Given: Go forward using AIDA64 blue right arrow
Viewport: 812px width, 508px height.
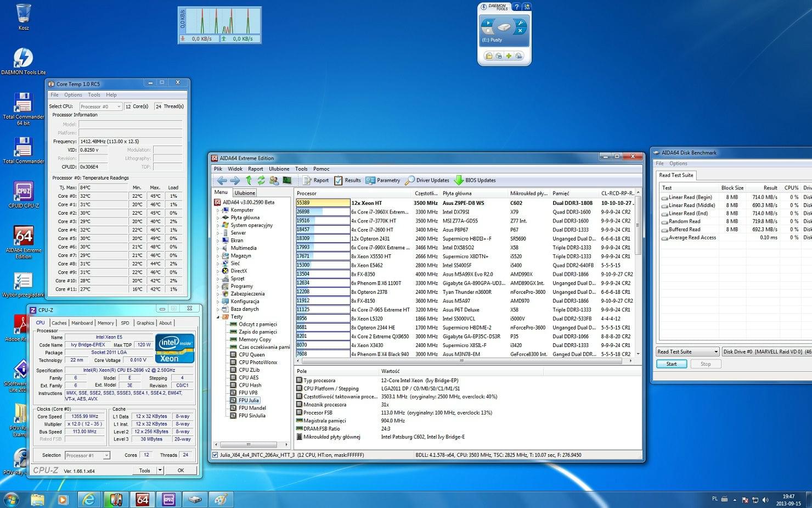Looking at the screenshot, I should [235, 180].
